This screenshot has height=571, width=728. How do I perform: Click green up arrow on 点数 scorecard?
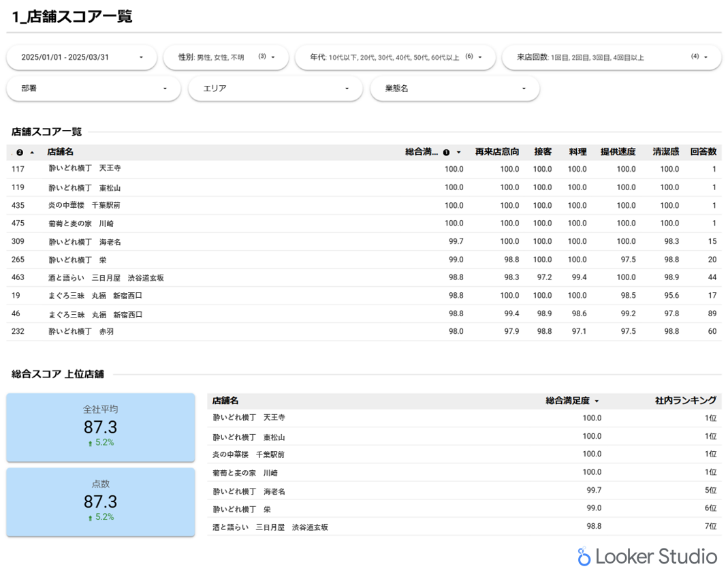[x=90, y=518]
